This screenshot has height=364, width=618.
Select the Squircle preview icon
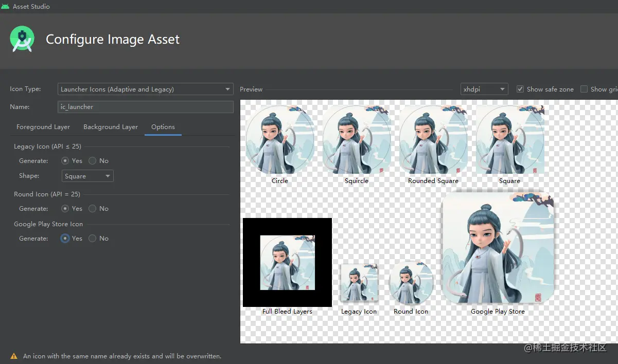click(357, 140)
